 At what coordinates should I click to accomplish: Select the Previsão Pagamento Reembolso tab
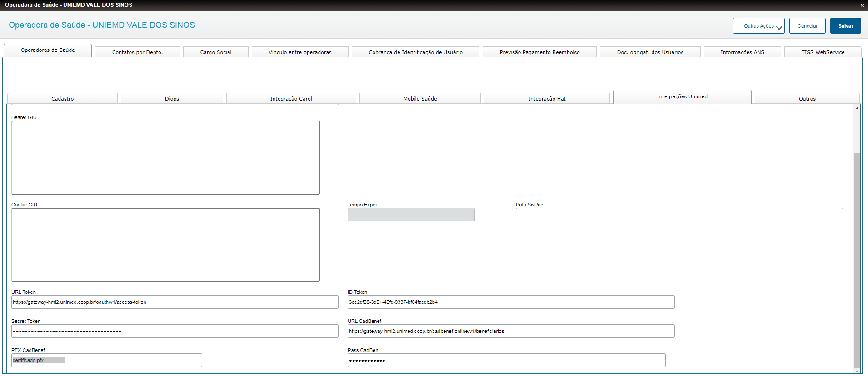point(539,52)
